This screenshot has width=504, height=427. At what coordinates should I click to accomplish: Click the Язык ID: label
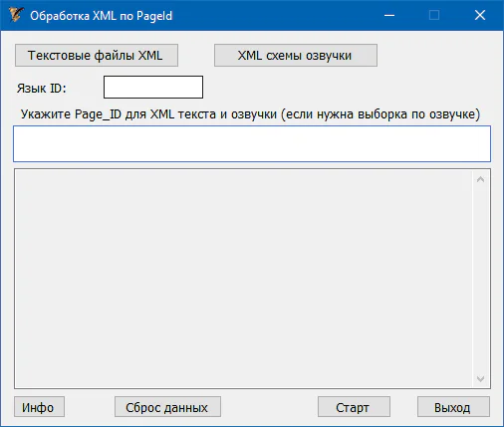point(42,89)
